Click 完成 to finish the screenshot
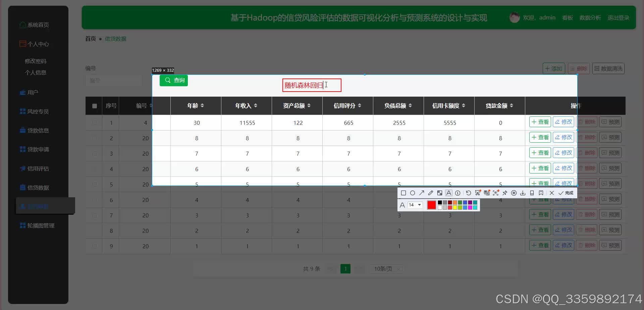This screenshot has width=644, height=310. (566, 193)
